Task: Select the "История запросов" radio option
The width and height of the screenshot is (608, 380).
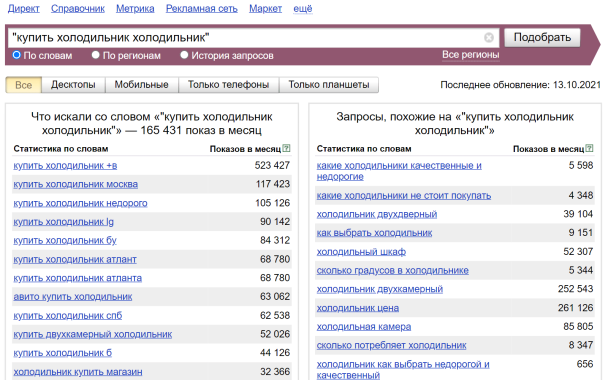Action: tap(184, 55)
